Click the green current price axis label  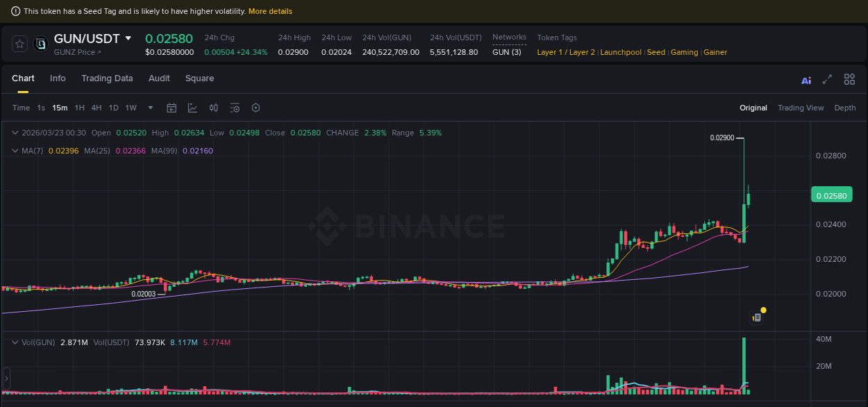click(831, 194)
